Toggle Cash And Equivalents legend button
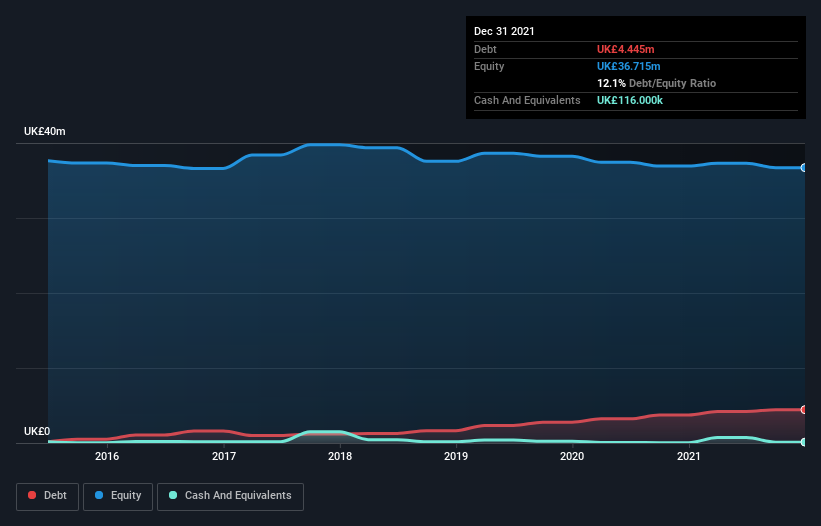This screenshot has height=526, width=821. [230, 496]
